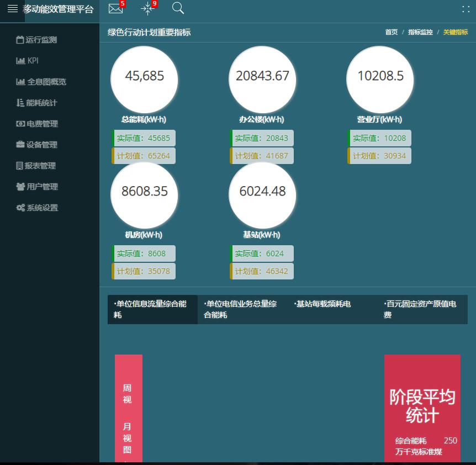Screen dimensions: 476x465
Task: Toggle the hamburger sidebar menu
Action: (x=13, y=9)
